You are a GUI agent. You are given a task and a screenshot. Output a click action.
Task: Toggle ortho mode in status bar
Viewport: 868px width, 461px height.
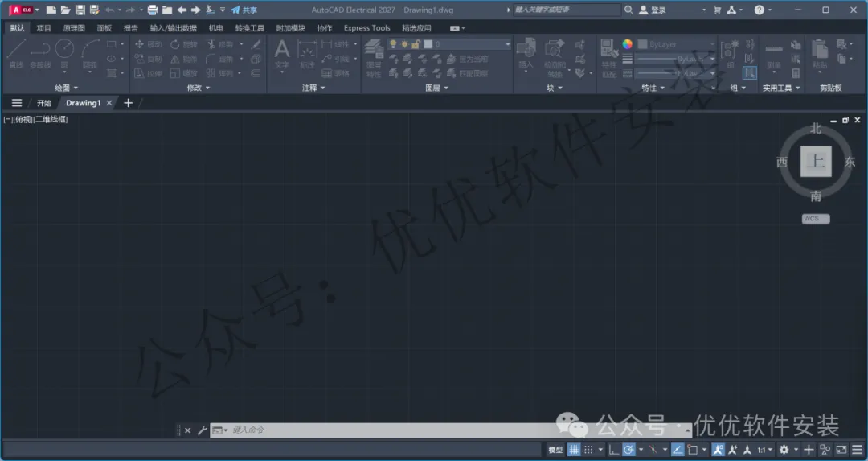pyautogui.click(x=613, y=450)
